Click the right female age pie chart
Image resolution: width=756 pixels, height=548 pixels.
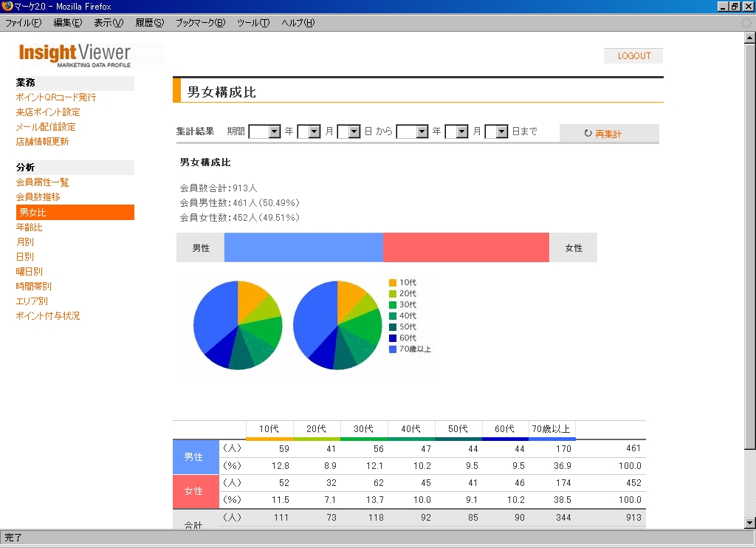pos(337,325)
